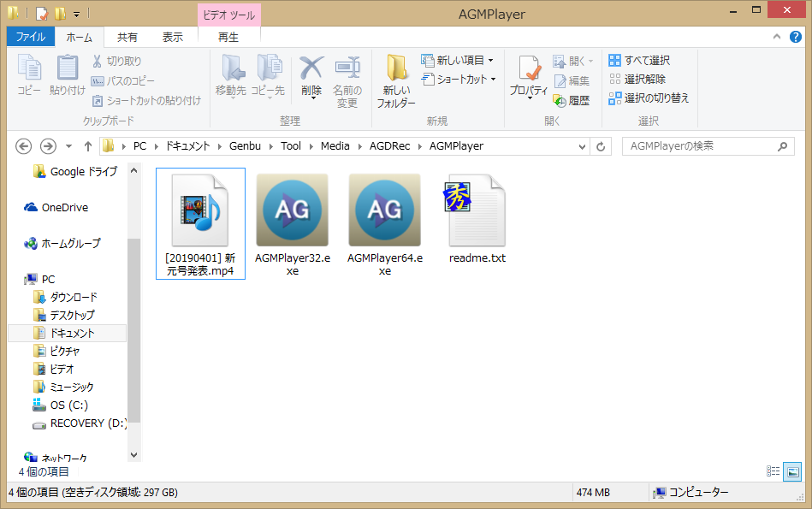
Task: Switch to the 表示 ribbon tab
Action: [x=173, y=37]
